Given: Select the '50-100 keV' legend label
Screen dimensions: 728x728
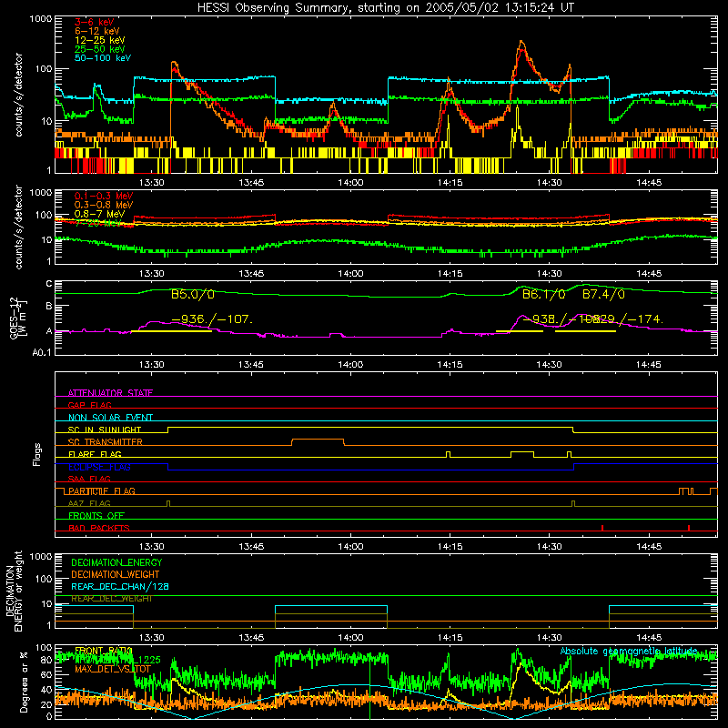Looking at the screenshot, I should (x=103, y=58).
